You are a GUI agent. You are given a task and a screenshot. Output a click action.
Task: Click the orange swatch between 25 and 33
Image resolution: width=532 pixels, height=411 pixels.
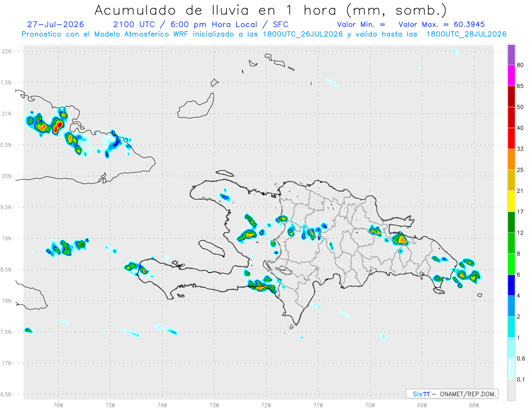[x=511, y=159]
